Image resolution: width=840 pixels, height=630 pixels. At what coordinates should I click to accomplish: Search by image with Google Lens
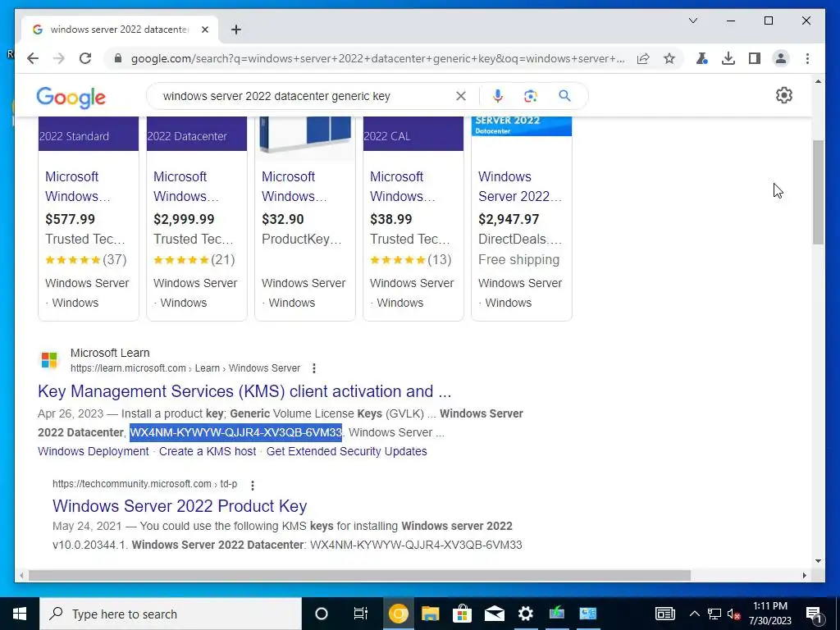531,96
